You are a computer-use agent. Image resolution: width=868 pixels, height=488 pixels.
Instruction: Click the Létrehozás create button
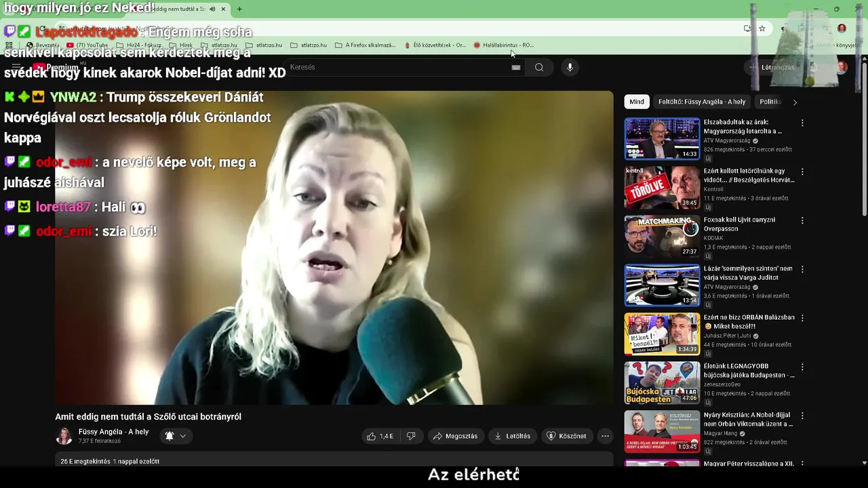pos(772,67)
